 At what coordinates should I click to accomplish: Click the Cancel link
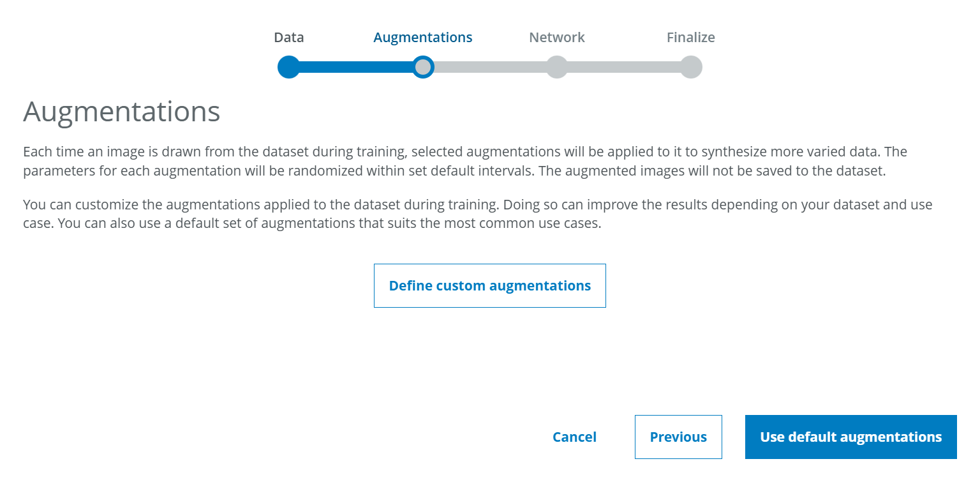[x=574, y=437]
